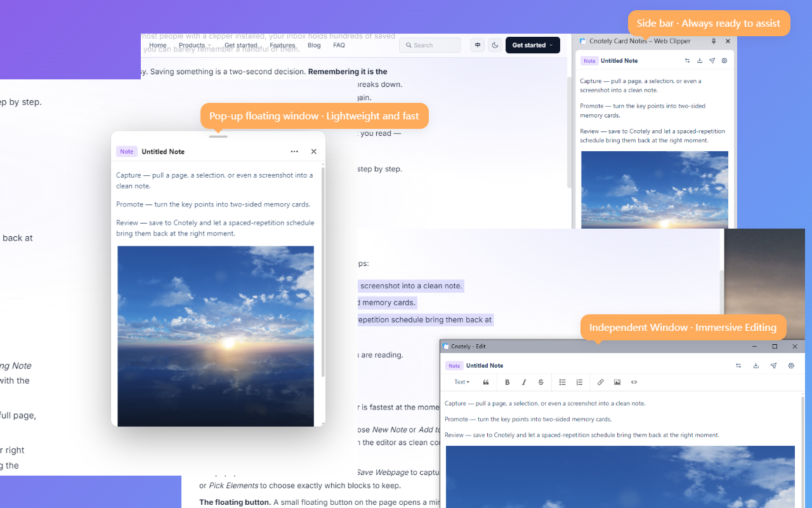This screenshot has width=812, height=508.
Task: Expand the Products menu in the site navigation
Action: (x=195, y=45)
